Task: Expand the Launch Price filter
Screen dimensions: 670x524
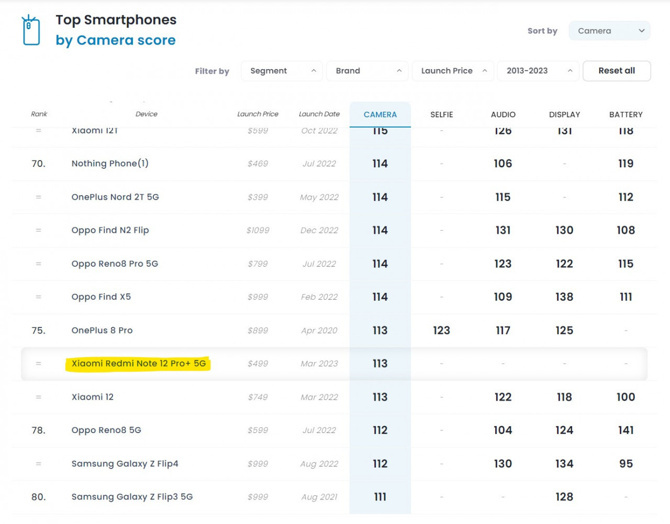Action: click(453, 71)
